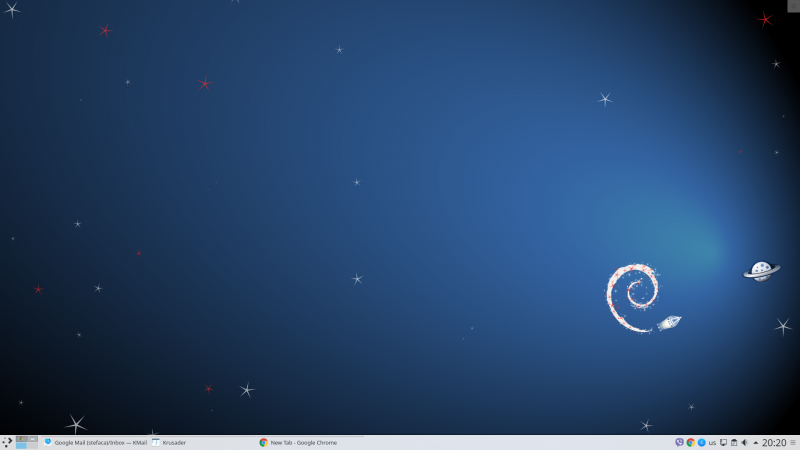Open the display/device notifier tray icon
Image resolution: width=800 pixels, height=450 pixels.
coord(723,443)
